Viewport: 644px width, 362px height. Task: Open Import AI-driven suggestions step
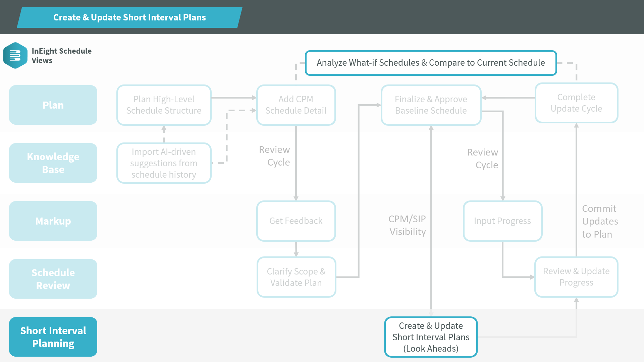[x=164, y=163]
